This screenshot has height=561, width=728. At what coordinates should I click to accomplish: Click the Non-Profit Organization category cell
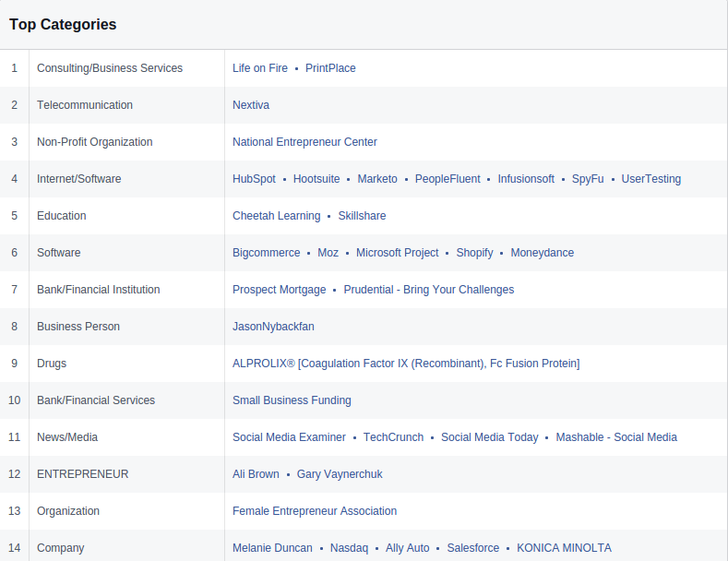pos(126,142)
